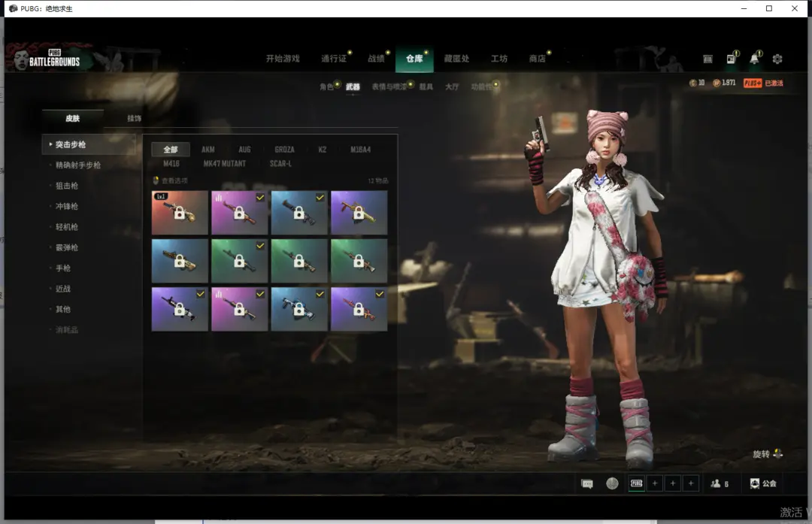Click the G-Coin currency icon
Viewport: 812px width, 524px height.
tap(692, 83)
